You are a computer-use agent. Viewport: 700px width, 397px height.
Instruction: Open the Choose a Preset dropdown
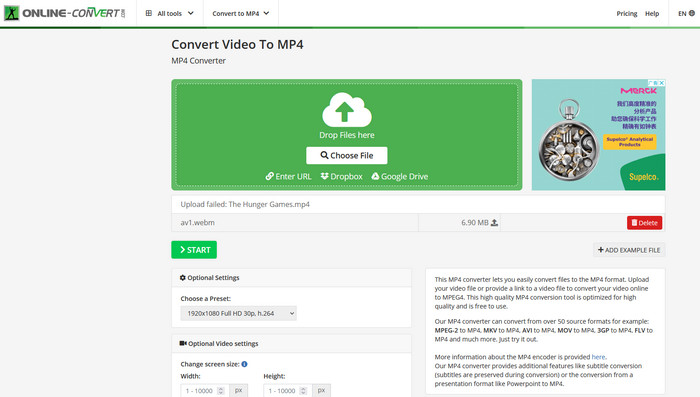[238, 313]
